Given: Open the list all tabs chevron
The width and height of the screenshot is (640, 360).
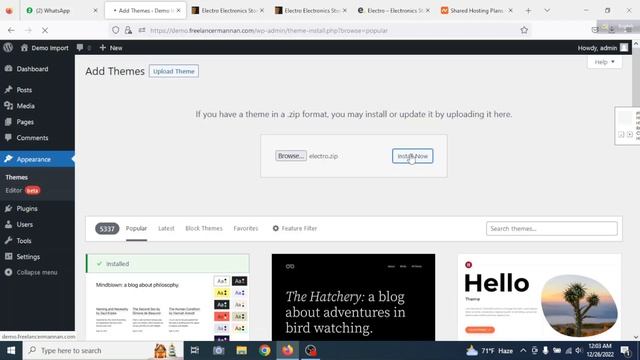Looking at the screenshot, I should pyautogui.click(x=547, y=11).
